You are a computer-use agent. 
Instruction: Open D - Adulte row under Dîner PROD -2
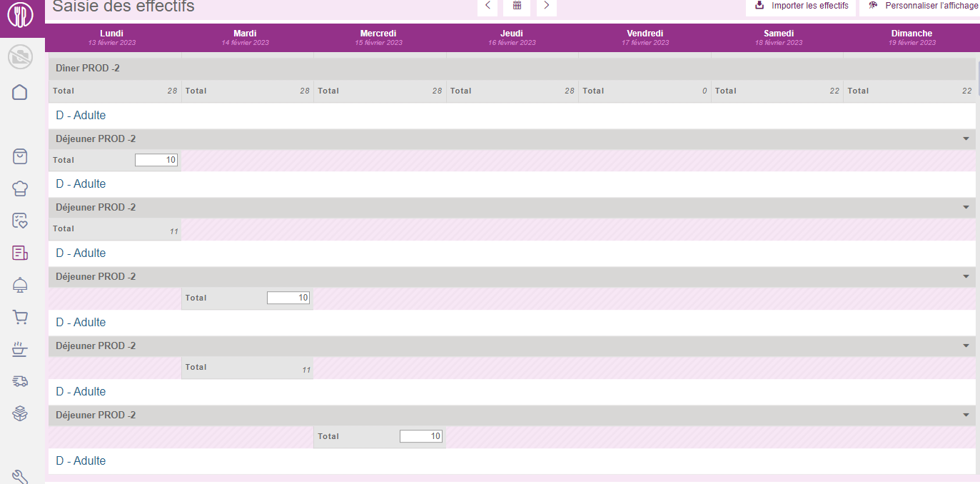pos(512,116)
